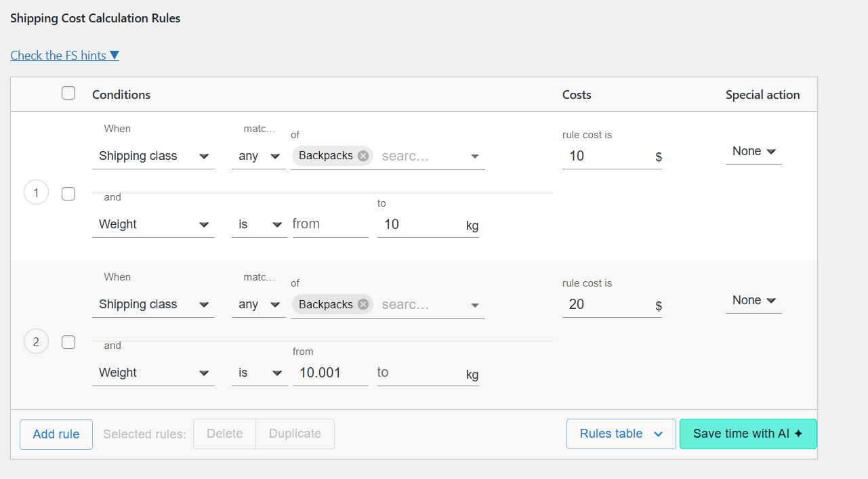Click the Add rule button
This screenshot has height=479, width=868.
coord(56,434)
